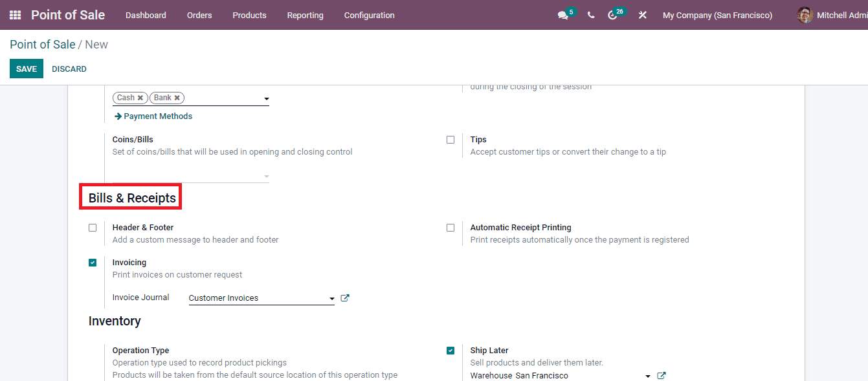Disable the Invoicing checkbox

[x=93, y=262]
